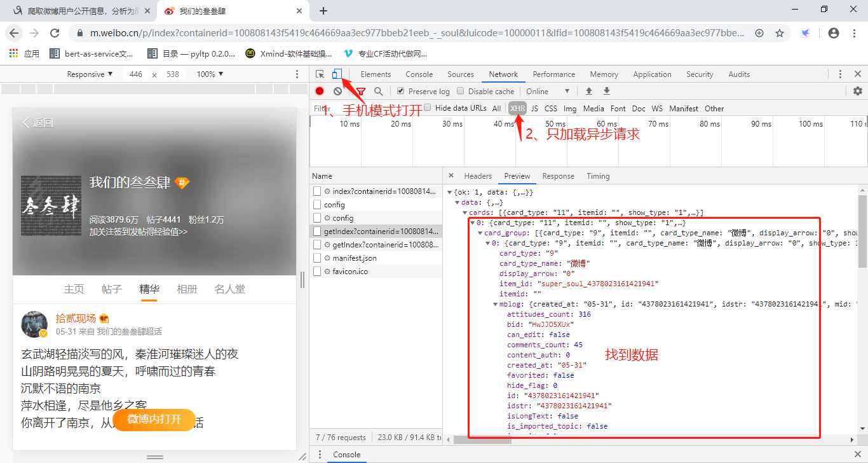The width and height of the screenshot is (868, 463).
Task: Collapse the data: {,…} node
Action: [458, 202]
